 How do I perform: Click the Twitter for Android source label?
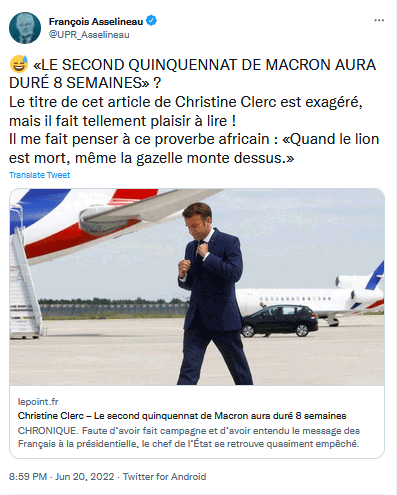pos(164,477)
